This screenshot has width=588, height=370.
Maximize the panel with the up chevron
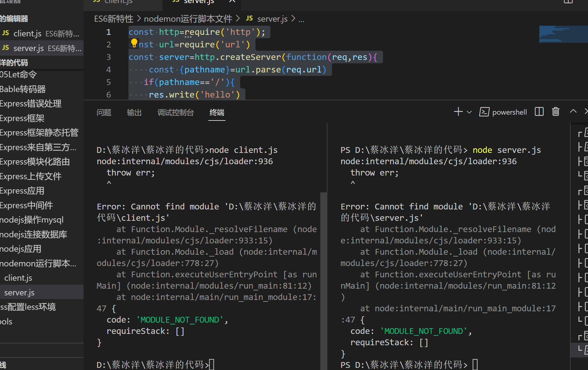(573, 111)
